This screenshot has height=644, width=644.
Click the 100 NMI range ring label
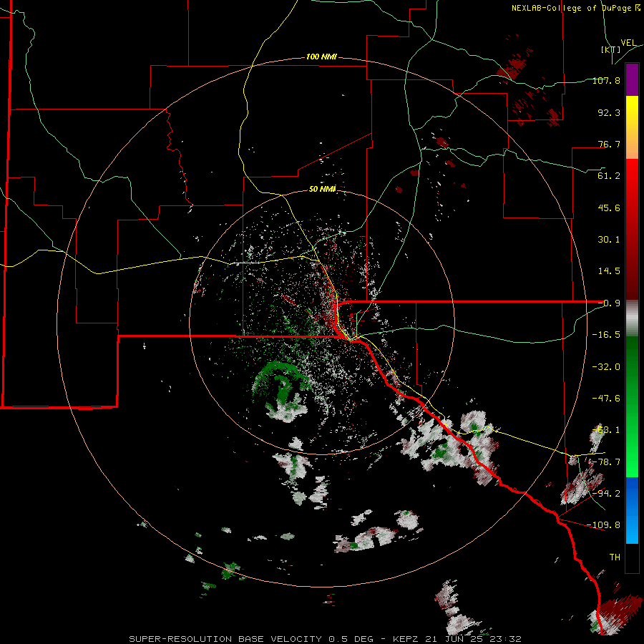pos(321,57)
